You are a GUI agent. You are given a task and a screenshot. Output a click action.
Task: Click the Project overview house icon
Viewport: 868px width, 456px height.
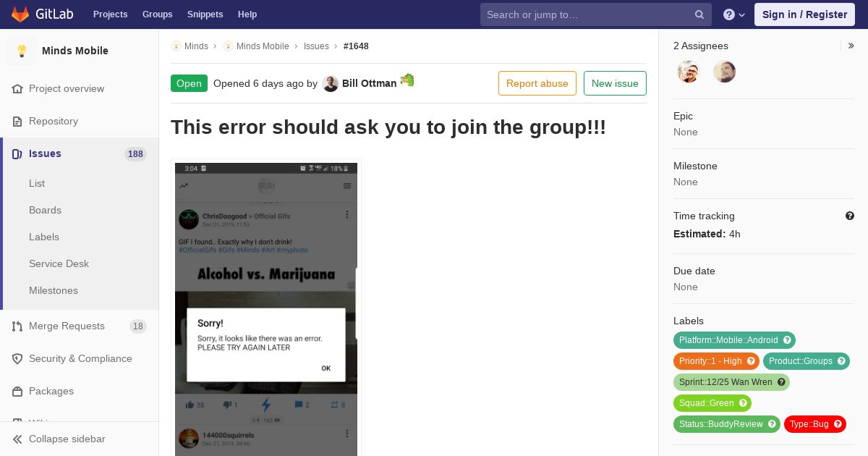click(x=17, y=88)
